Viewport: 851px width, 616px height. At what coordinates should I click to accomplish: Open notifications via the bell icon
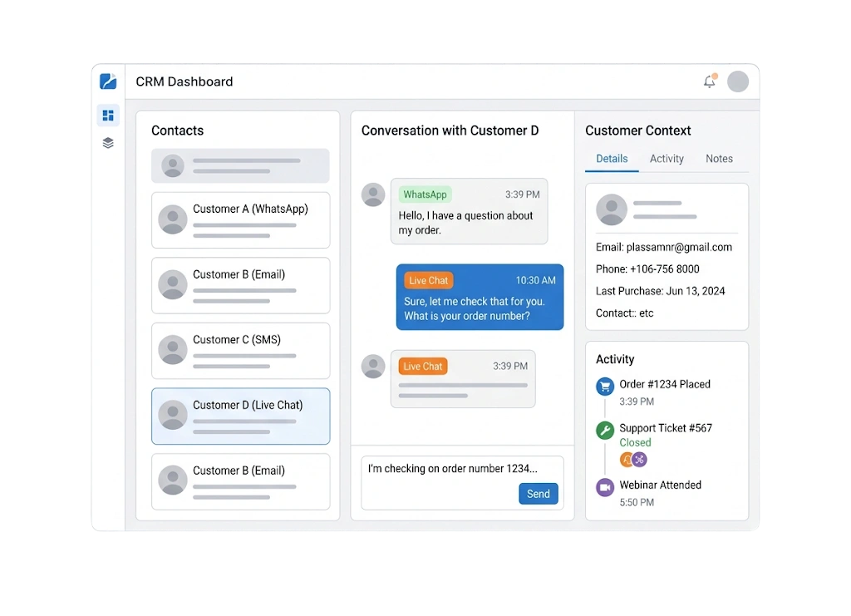tap(710, 81)
